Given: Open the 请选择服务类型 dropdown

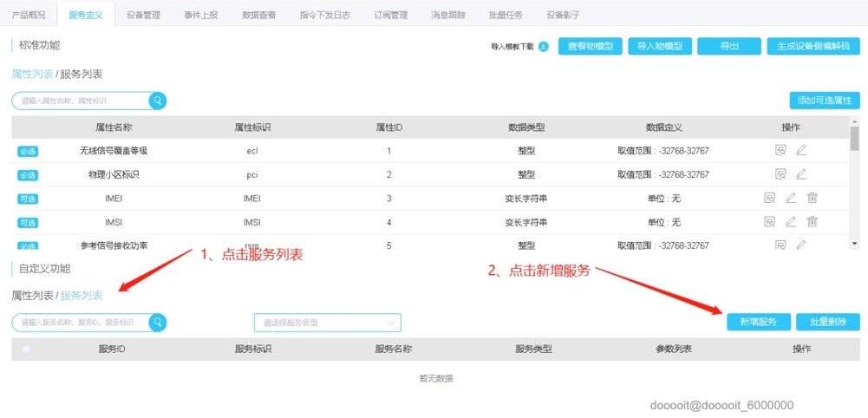Looking at the screenshot, I should pyautogui.click(x=327, y=323).
